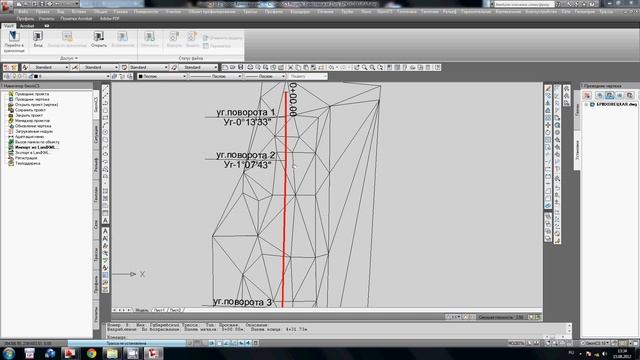Open Google Chrome from the taskbar
Image resolution: width=640 pixels, height=360 pixels.
click(x=91, y=353)
